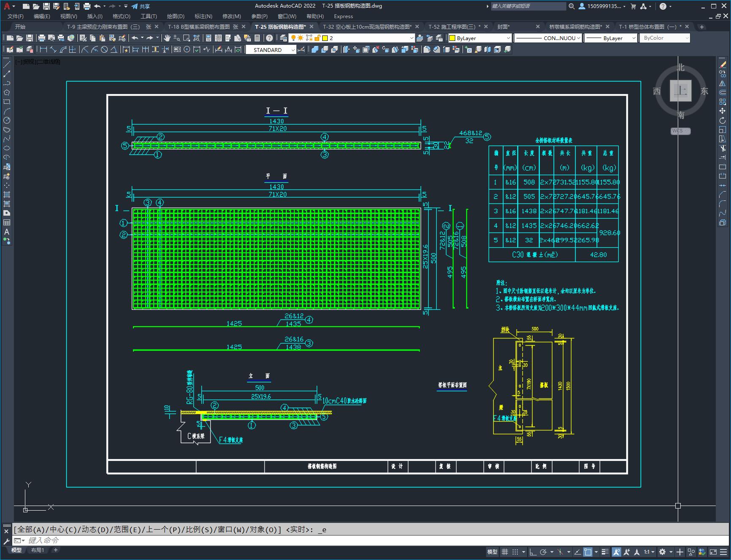The image size is (731, 560).
Task: Toggle ortho mode in status bar
Action: pos(533,552)
